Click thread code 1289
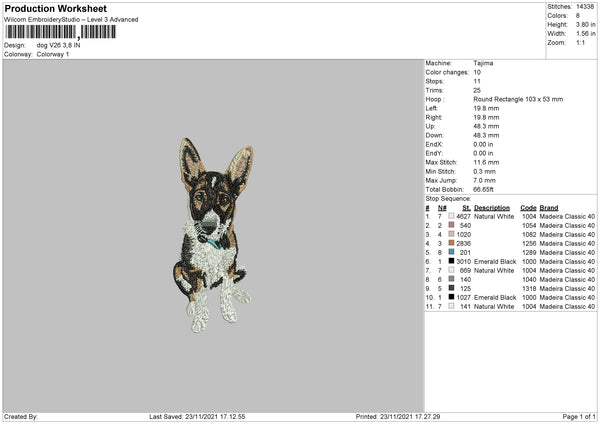Viewport: 600px width, 424px height. (x=529, y=253)
